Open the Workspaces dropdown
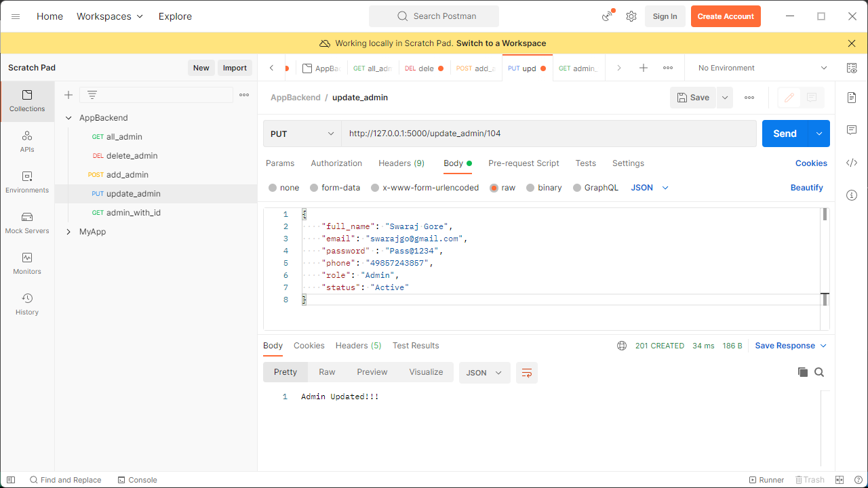 [x=110, y=16]
